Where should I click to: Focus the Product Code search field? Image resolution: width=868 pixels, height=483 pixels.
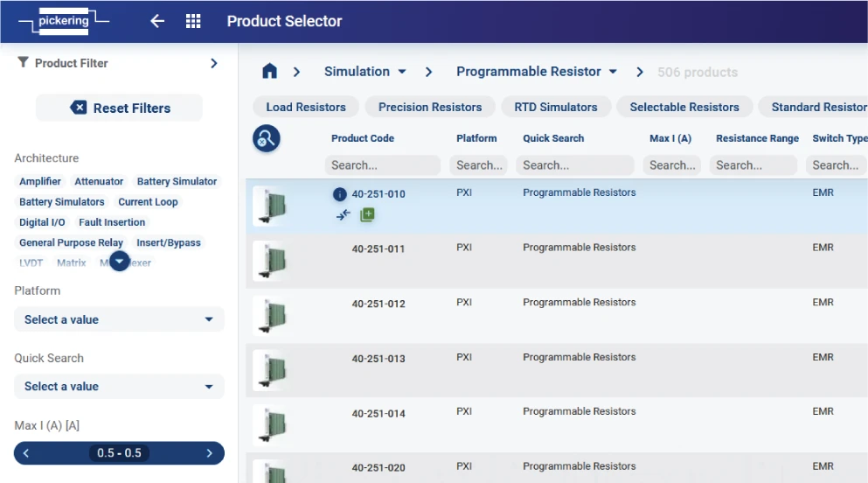[x=383, y=165]
